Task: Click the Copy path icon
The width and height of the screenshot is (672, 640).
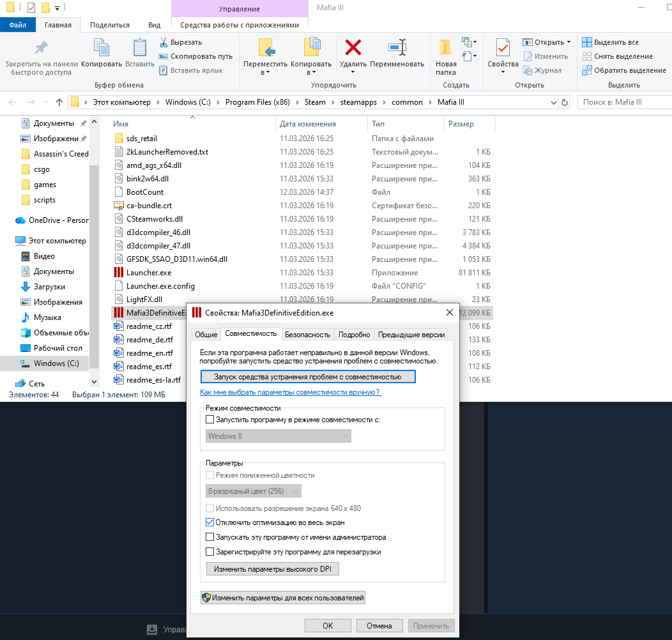Action: coord(164,56)
